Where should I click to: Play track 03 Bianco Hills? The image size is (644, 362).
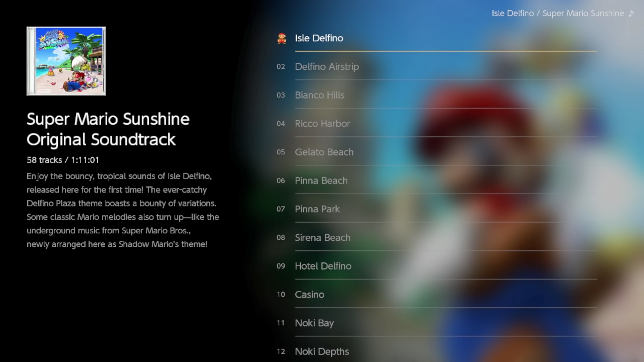coord(319,95)
